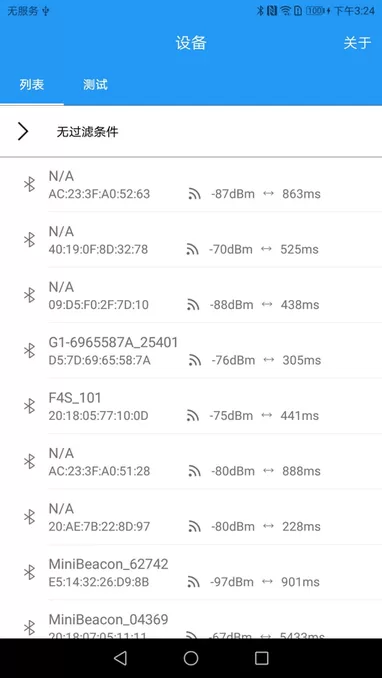
Task: Open device AC:23:3F:A0:51:28 entry
Action: click(x=191, y=461)
